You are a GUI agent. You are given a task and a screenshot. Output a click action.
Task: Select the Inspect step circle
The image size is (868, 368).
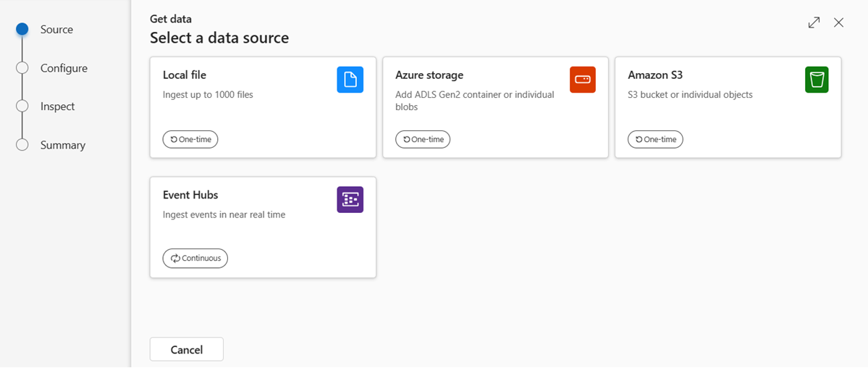(22, 106)
